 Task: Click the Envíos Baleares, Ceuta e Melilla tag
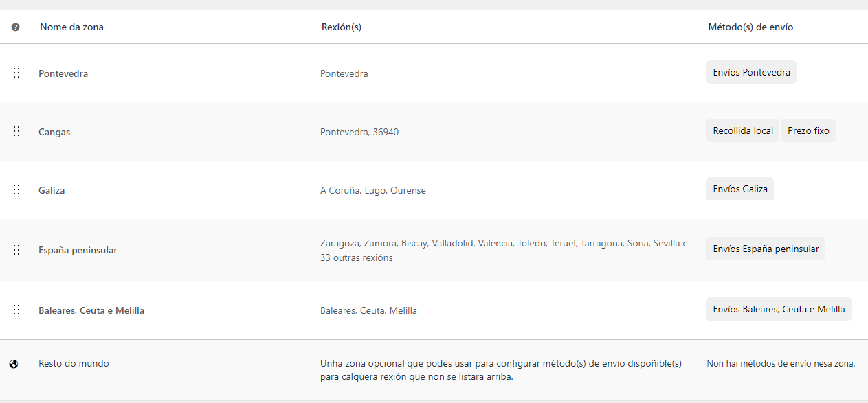tap(779, 309)
